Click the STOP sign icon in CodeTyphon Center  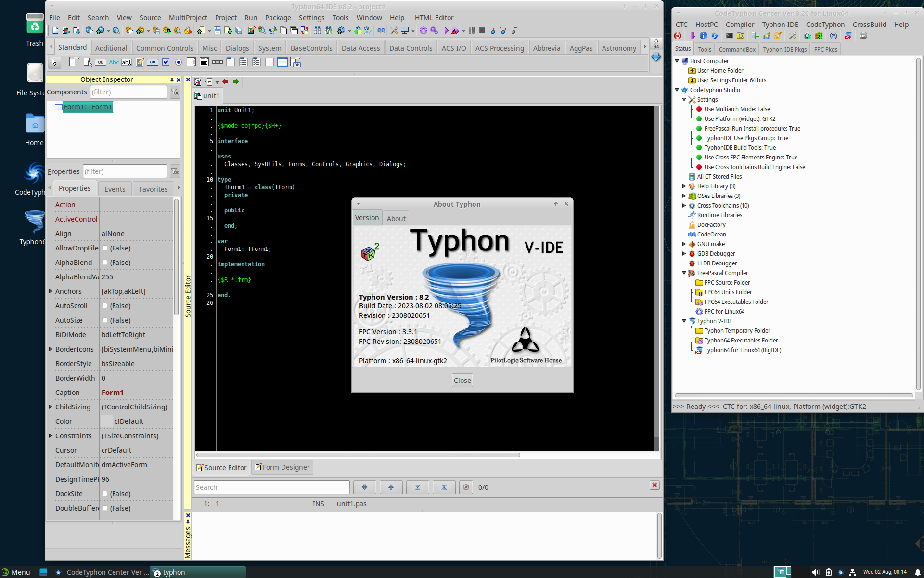click(x=863, y=36)
